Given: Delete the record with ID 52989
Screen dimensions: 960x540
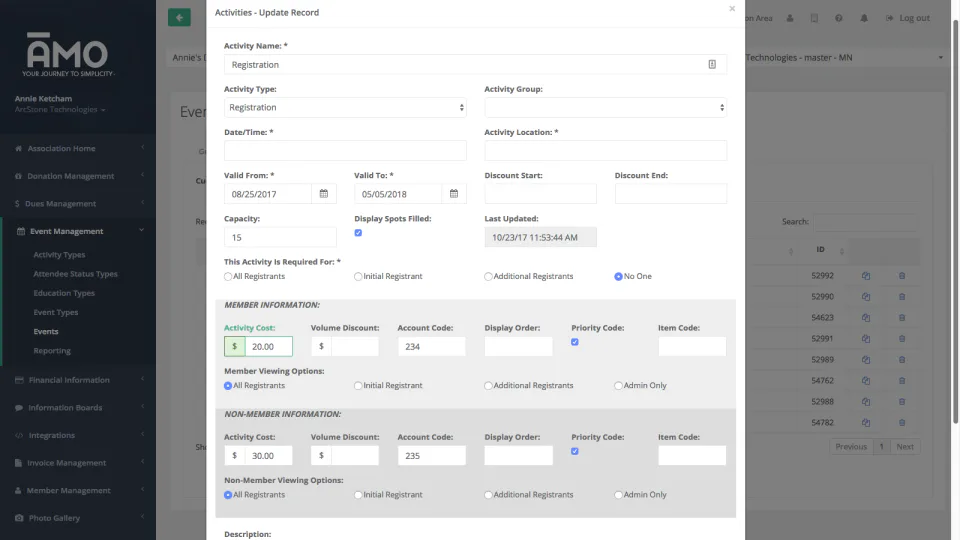Looking at the screenshot, I should 902,360.
